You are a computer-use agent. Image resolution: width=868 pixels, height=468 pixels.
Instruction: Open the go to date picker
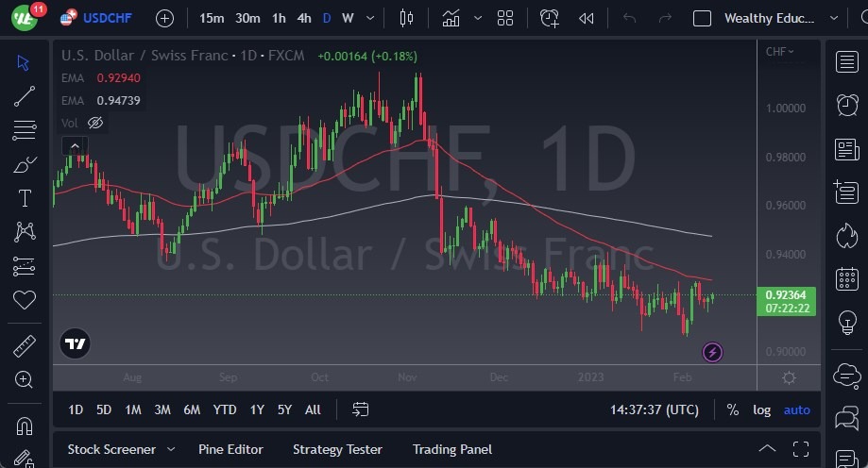tap(361, 409)
